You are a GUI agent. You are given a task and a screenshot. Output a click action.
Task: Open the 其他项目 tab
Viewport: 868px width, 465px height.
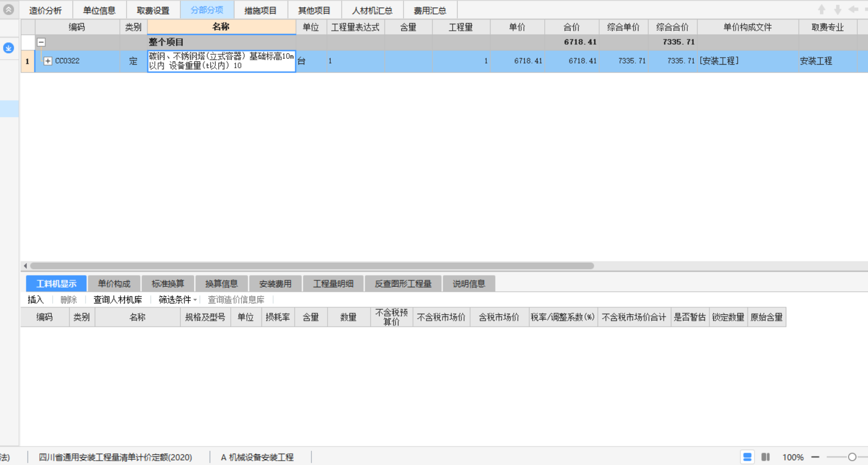[315, 10]
